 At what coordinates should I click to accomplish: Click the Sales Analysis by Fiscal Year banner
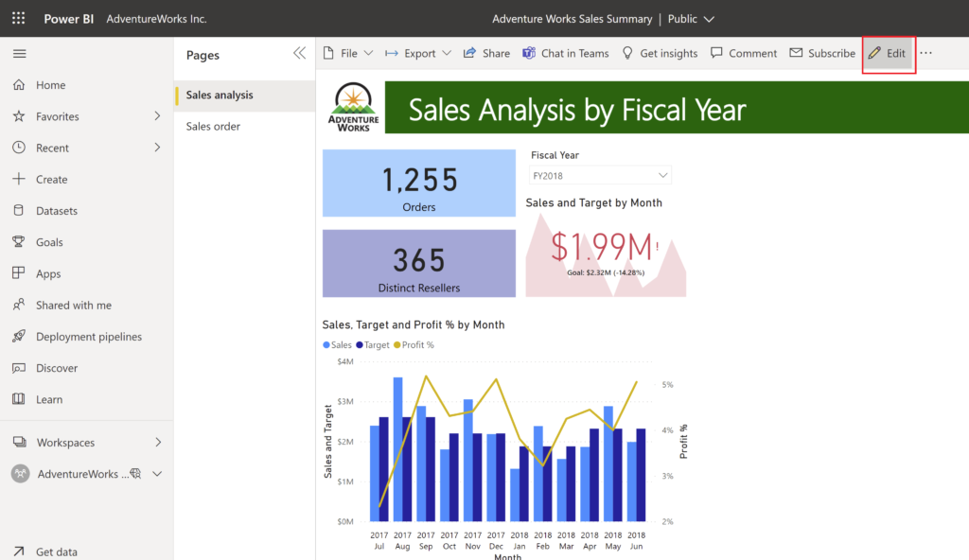click(677, 108)
